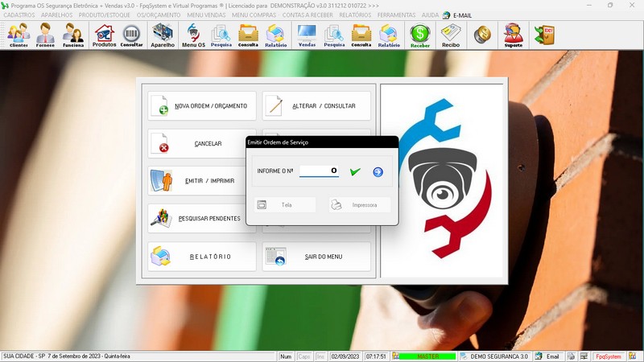This screenshot has width=644, height=362.
Task: Click Consulta drawer icon after Menu OS Pesquisa
Action: (248, 35)
